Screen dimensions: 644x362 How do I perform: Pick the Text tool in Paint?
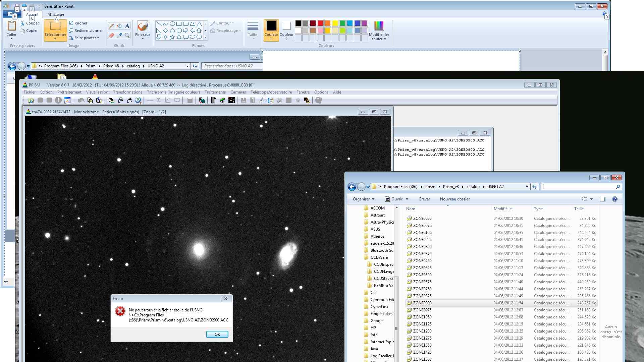pyautogui.click(x=127, y=26)
